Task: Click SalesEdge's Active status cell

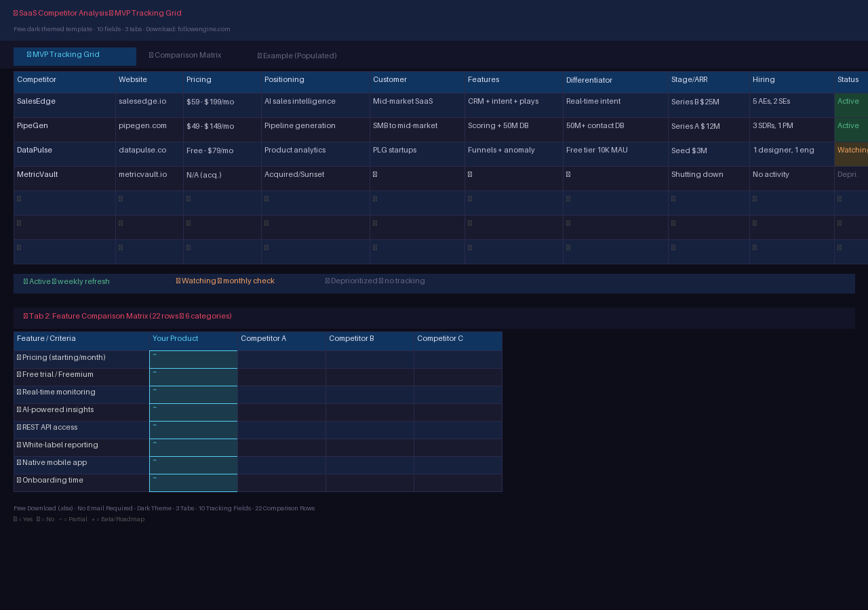Action: pos(851,106)
